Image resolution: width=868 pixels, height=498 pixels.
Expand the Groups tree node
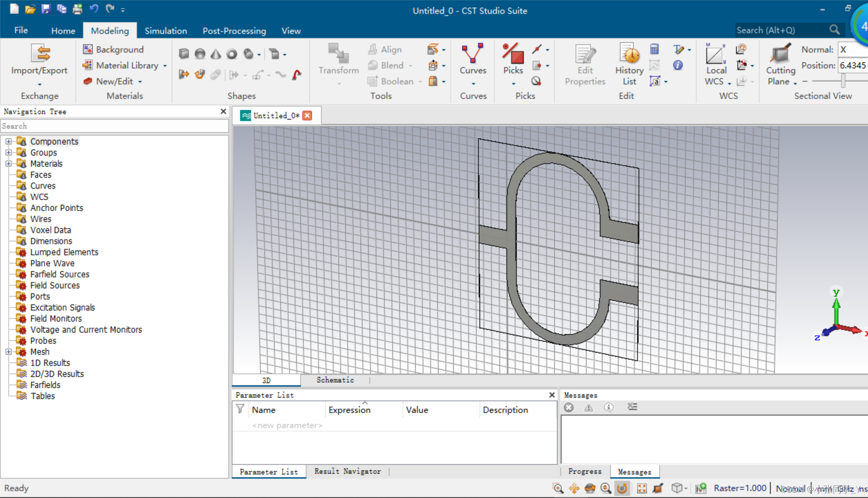pyautogui.click(x=8, y=152)
